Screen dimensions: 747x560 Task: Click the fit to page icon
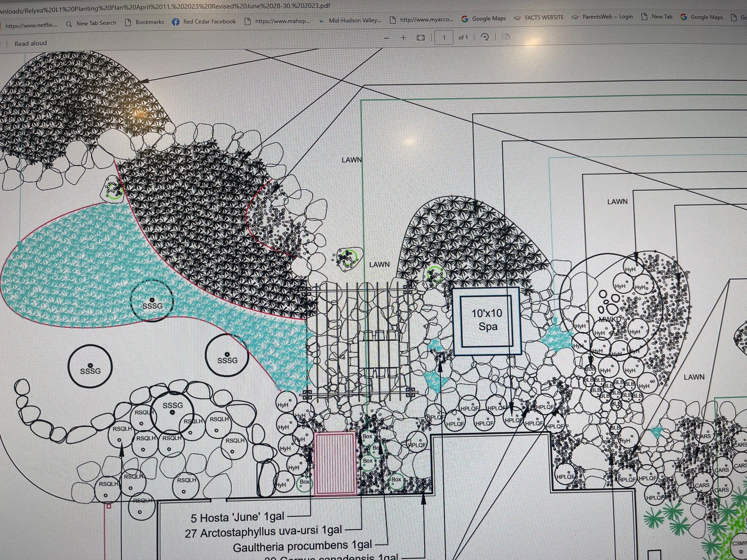point(421,38)
